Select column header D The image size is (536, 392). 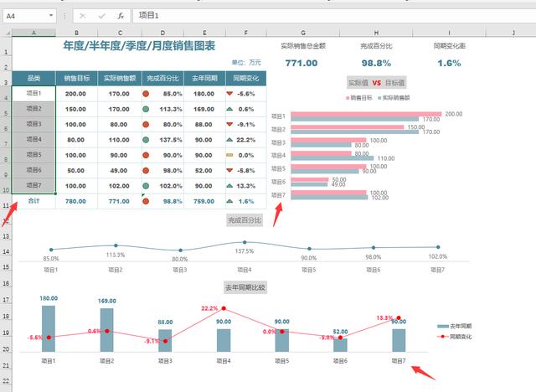tap(162, 32)
